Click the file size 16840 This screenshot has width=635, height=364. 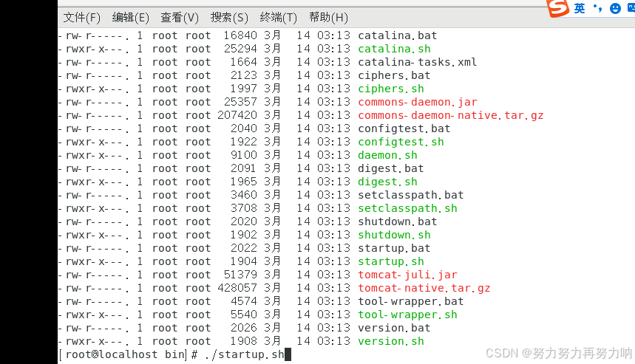pos(240,35)
